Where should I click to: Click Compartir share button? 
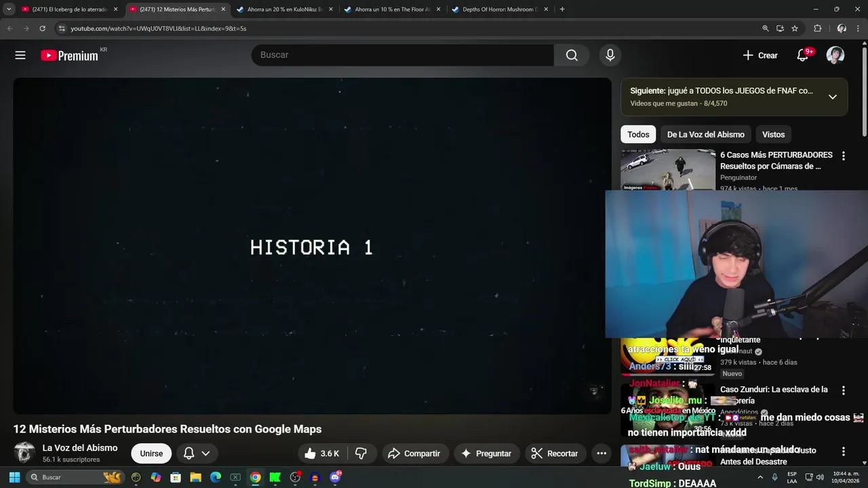414,453
